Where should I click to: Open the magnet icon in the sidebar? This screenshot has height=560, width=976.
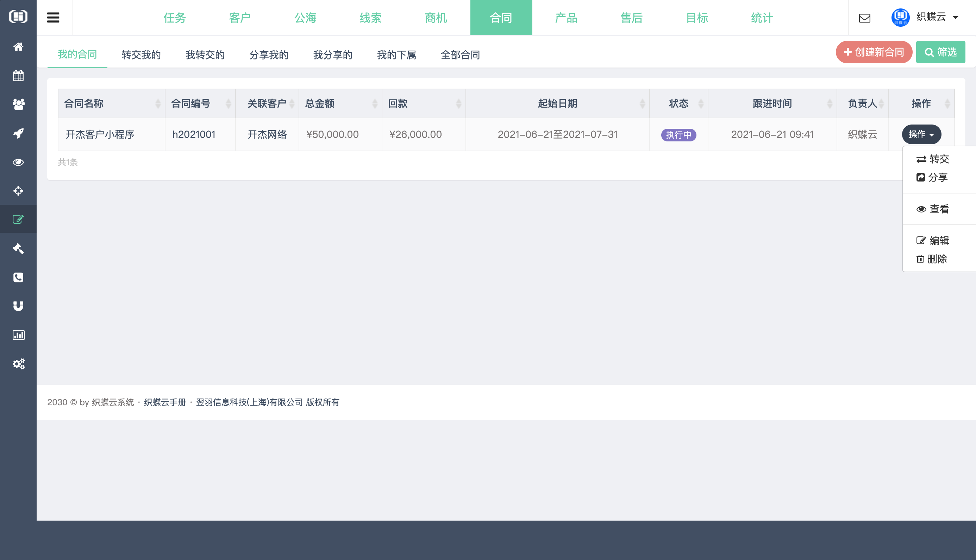[18, 306]
